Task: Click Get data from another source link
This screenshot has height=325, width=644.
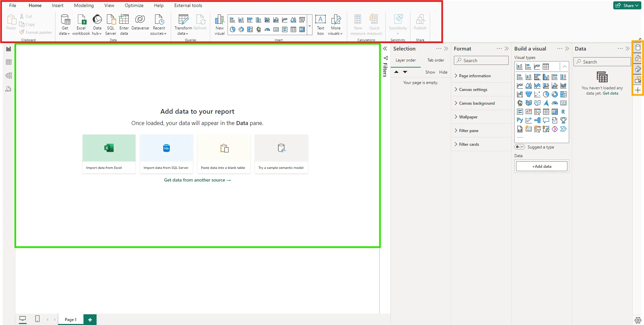Action: tap(197, 180)
